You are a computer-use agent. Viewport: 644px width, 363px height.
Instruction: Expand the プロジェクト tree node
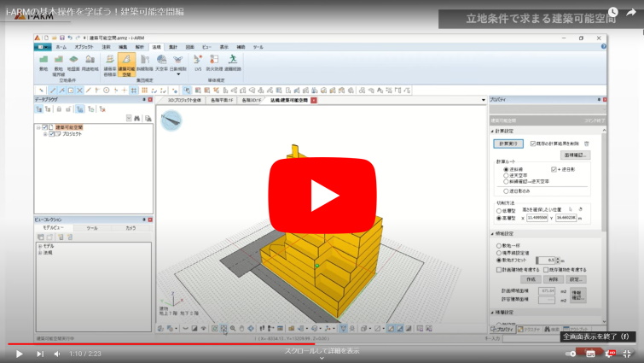point(45,134)
